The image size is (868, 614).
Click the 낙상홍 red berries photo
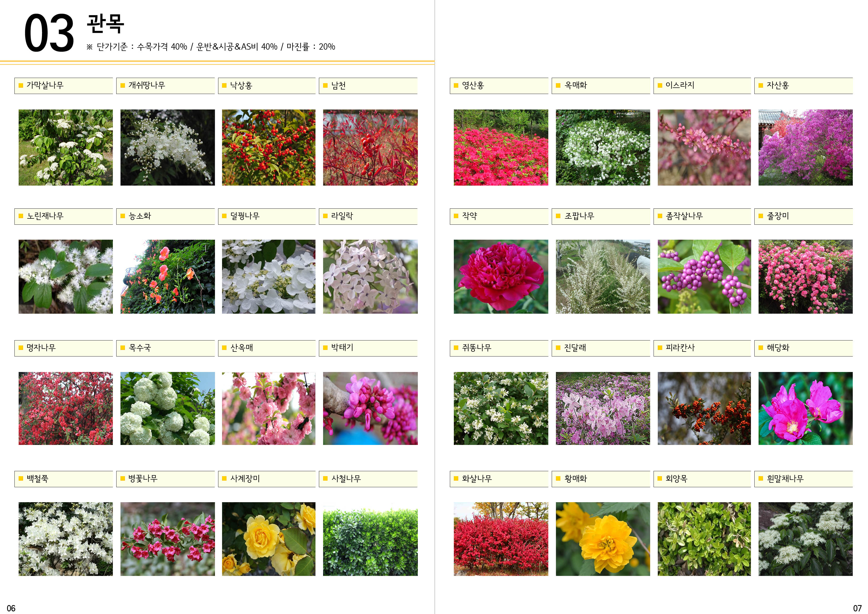269,148
